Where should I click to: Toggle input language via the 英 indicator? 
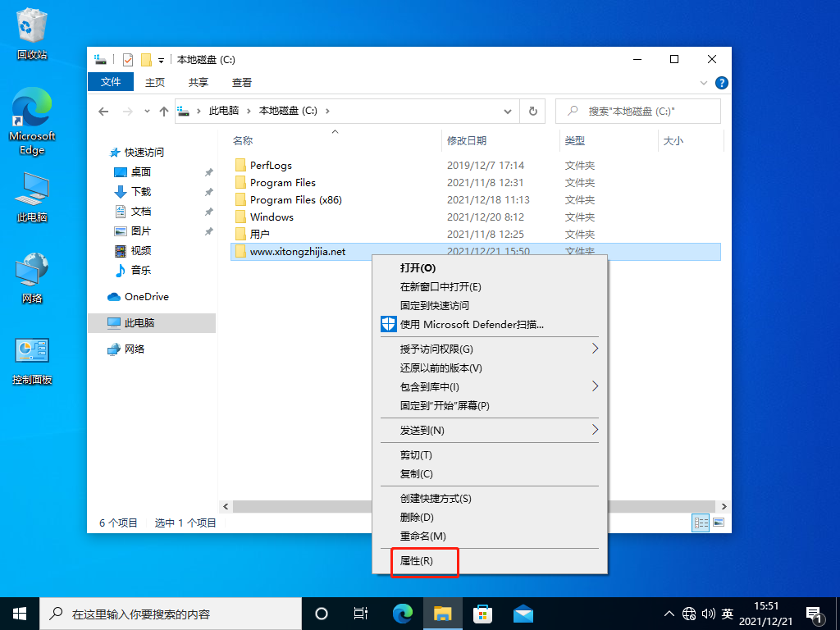click(727, 613)
